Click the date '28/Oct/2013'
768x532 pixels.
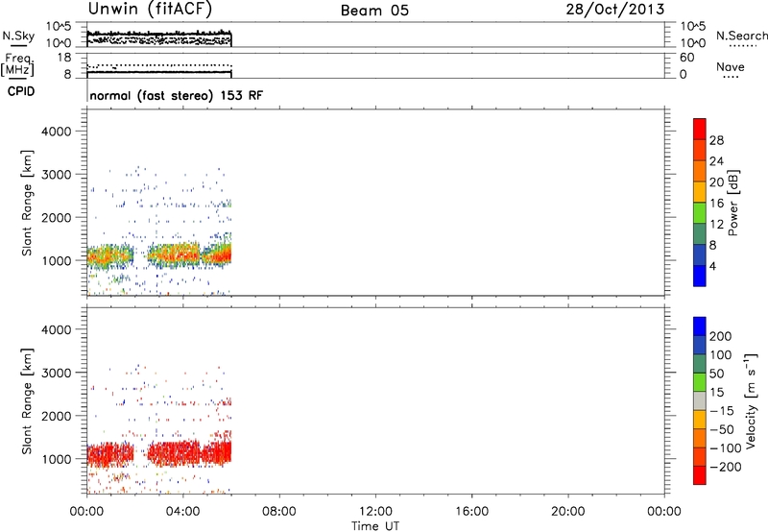(x=615, y=10)
